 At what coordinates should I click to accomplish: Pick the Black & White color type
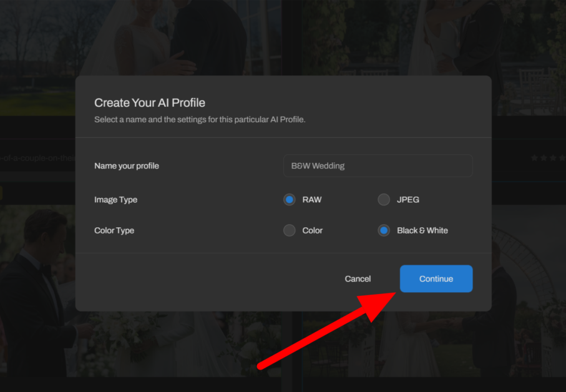pos(384,230)
